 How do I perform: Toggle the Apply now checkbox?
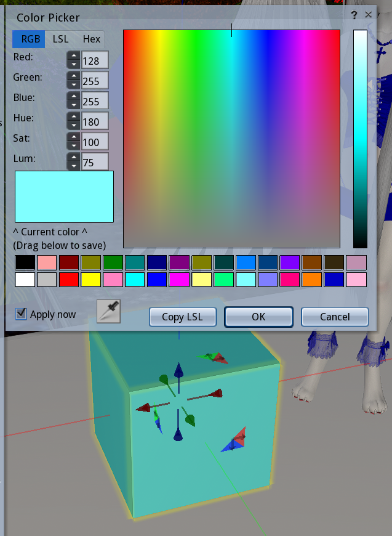coord(21,314)
